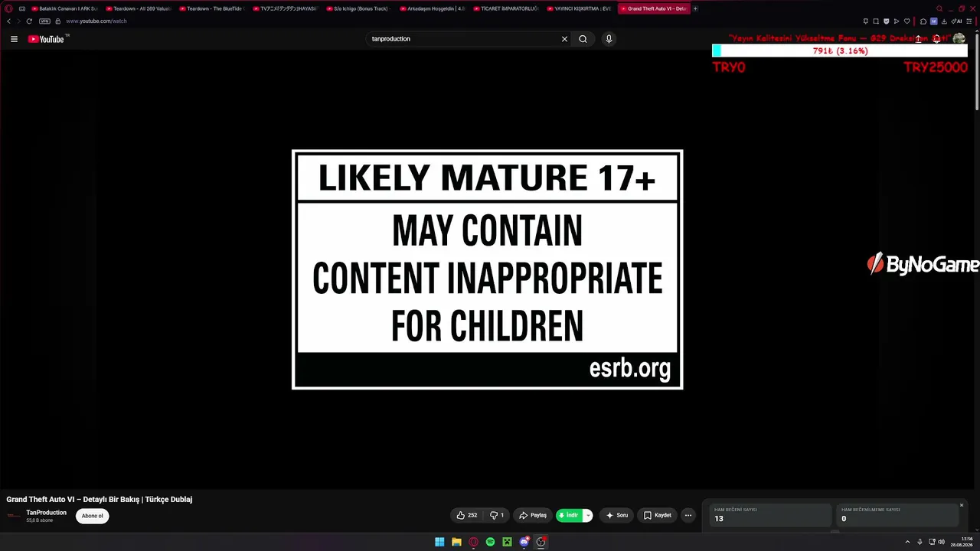This screenshot has height=551, width=980.
Task: Click the video title Grand Theft Auto VI
Action: tap(100, 500)
